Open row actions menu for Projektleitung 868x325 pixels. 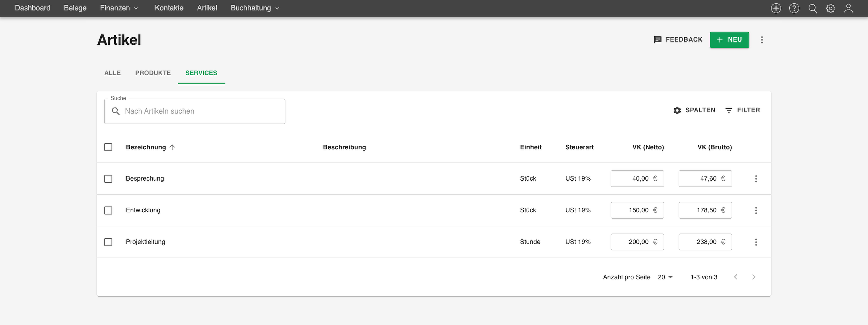756,242
